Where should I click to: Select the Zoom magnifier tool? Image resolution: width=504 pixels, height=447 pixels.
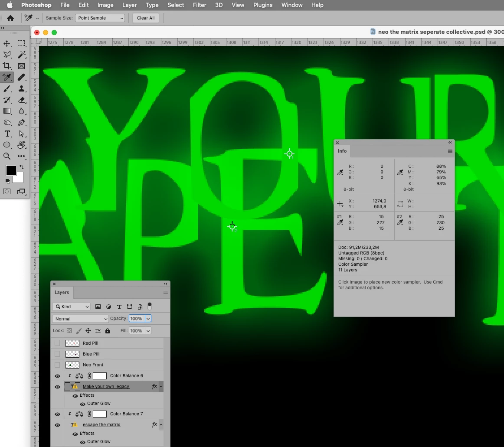[x=7, y=156]
